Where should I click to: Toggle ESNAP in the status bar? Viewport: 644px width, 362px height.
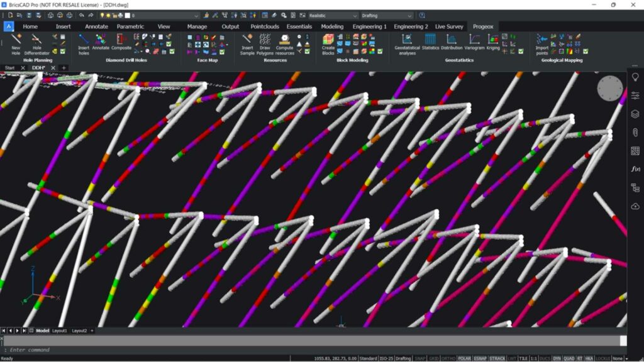(x=480, y=358)
